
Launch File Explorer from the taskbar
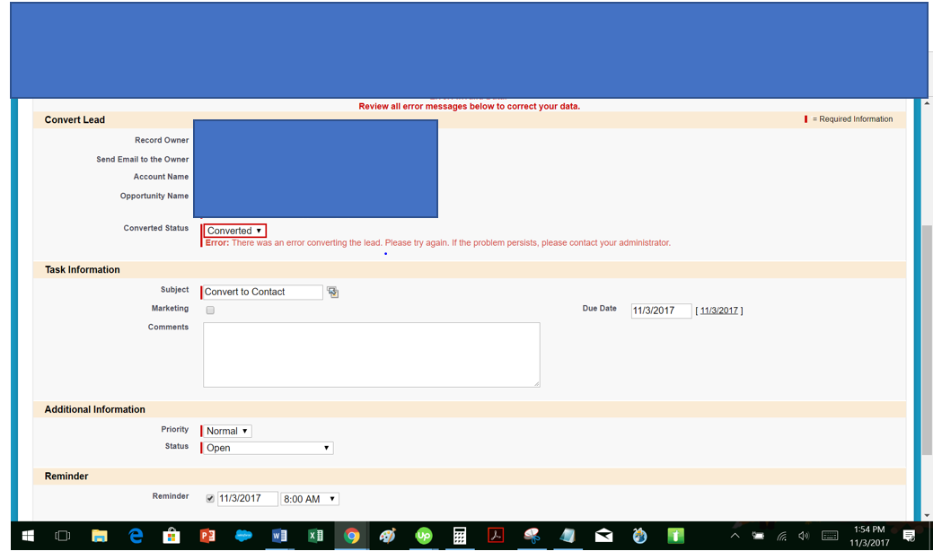[99, 536]
